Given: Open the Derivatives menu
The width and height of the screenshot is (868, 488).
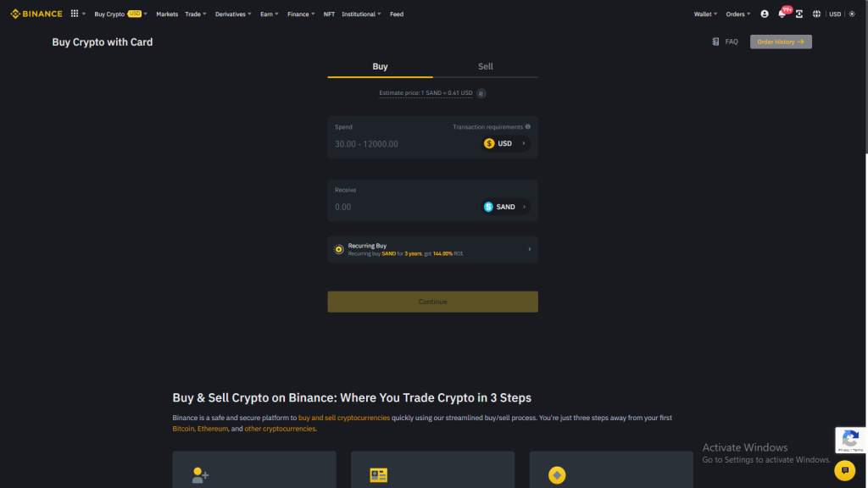Looking at the screenshot, I should (x=232, y=14).
